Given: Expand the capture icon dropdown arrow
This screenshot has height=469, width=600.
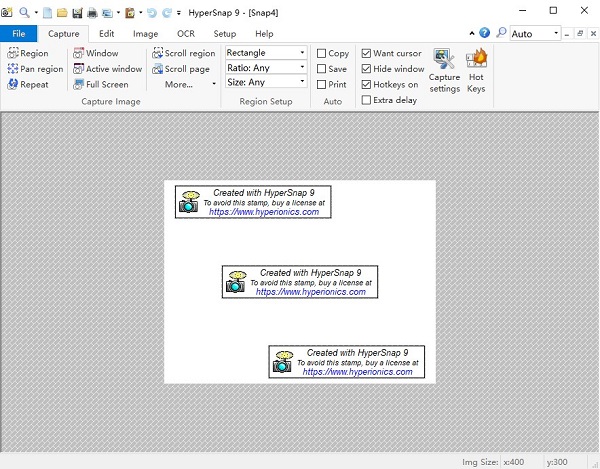Looking at the screenshot, I should 118,13.
